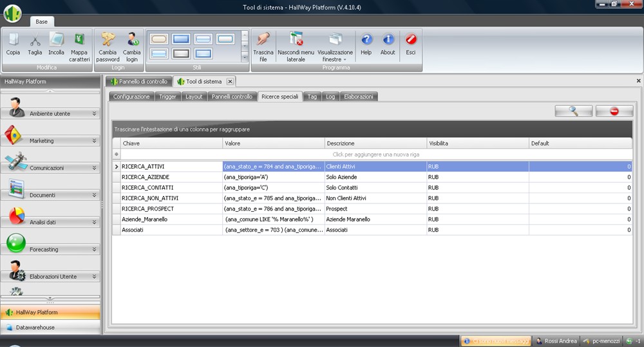644x347 pixels.
Task: Expand the Forecasting chevron
Action: click(94, 249)
